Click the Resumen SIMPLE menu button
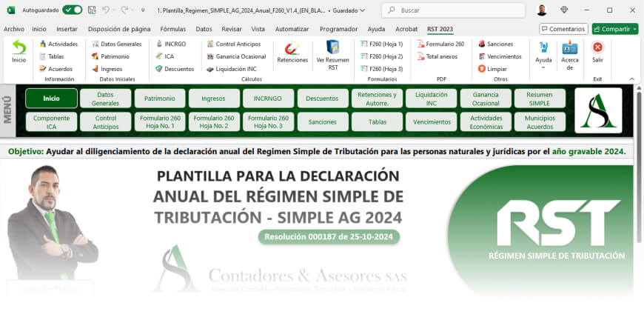The image size is (644, 320). (540, 99)
